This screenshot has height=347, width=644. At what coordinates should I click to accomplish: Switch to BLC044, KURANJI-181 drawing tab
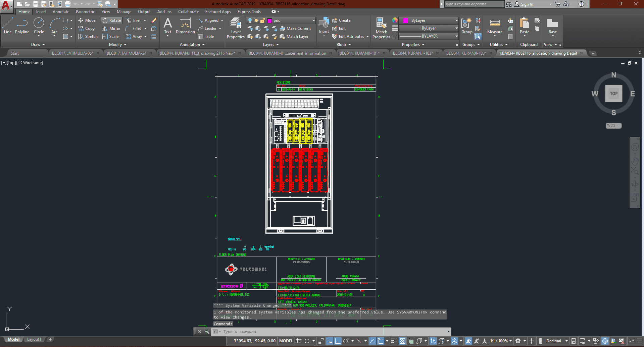click(359, 53)
